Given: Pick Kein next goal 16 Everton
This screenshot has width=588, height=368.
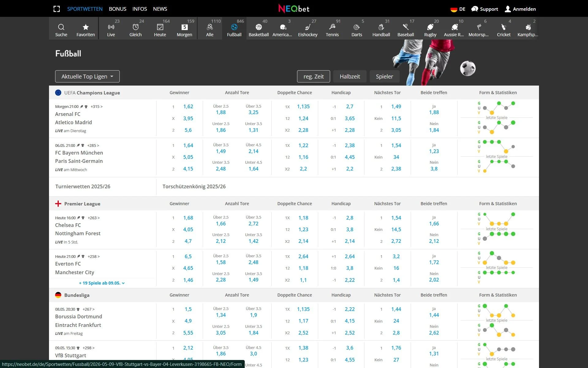Looking at the screenshot, I should [x=396, y=268].
